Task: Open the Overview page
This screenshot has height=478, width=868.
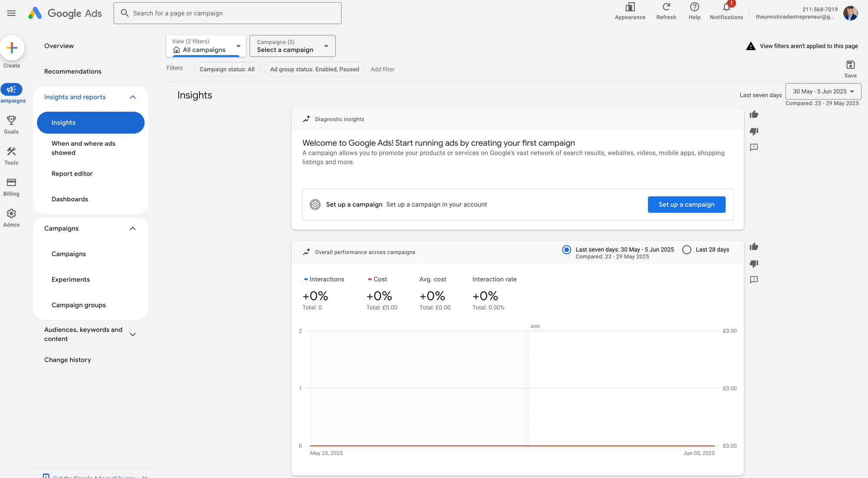Action: pyautogui.click(x=59, y=46)
